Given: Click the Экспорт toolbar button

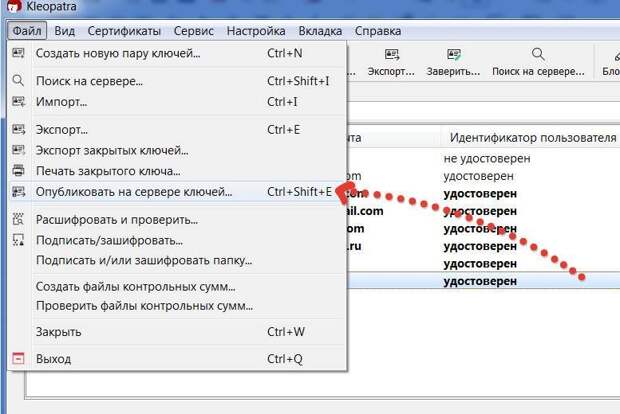Looking at the screenshot, I should 391,62.
